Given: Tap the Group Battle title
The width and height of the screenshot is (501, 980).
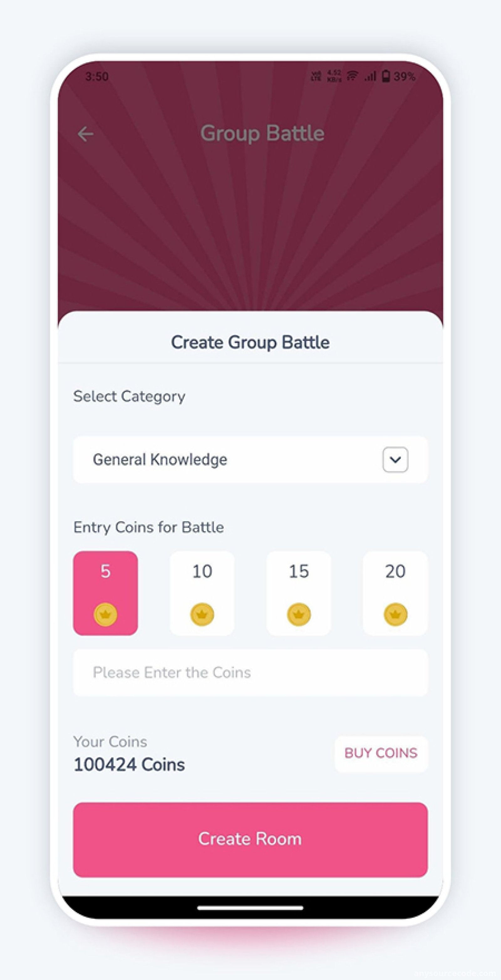Looking at the screenshot, I should [x=262, y=134].
